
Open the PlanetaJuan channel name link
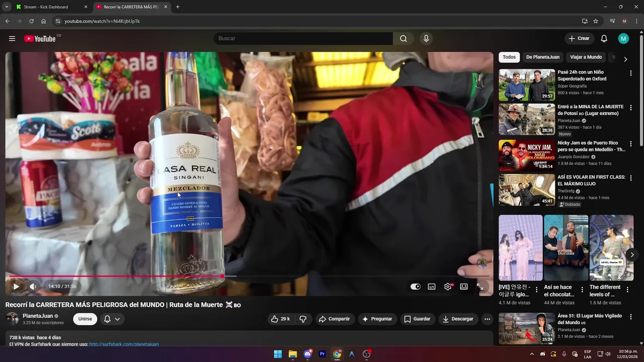pyautogui.click(x=38, y=316)
